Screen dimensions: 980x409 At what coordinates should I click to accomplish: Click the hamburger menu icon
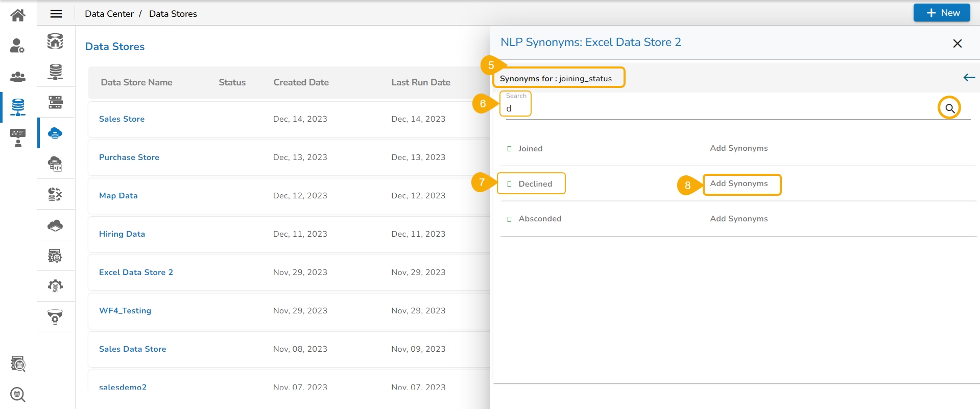pos(56,14)
